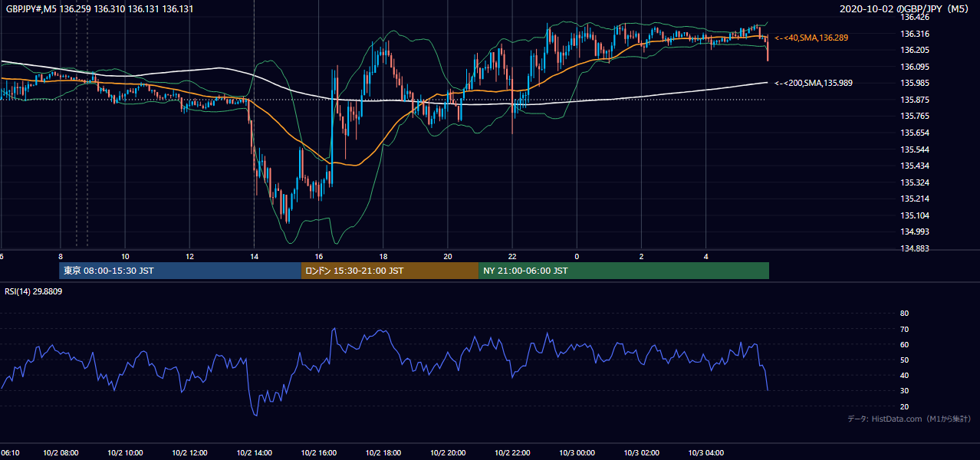Click hour tick 22 under the price chart

pyautogui.click(x=512, y=256)
